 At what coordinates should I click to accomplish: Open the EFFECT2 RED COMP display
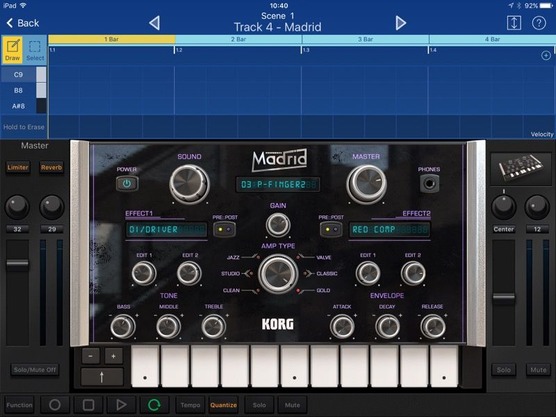[389, 229]
